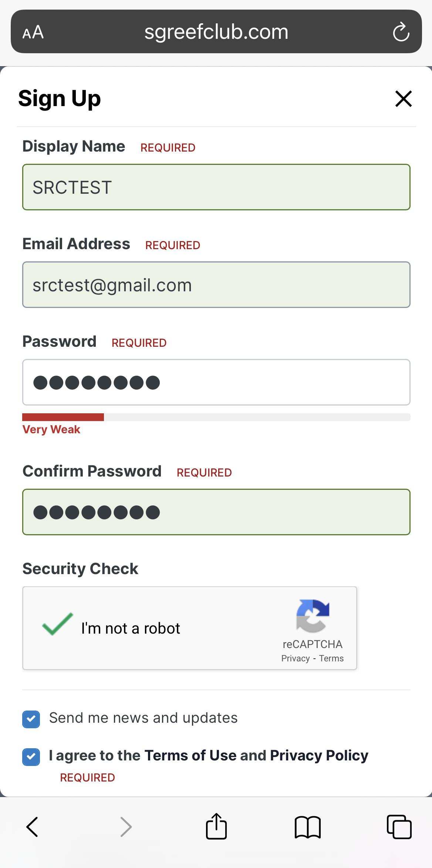
Task: Close the Sign Up dialog
Action: click(x=404, y=99)
